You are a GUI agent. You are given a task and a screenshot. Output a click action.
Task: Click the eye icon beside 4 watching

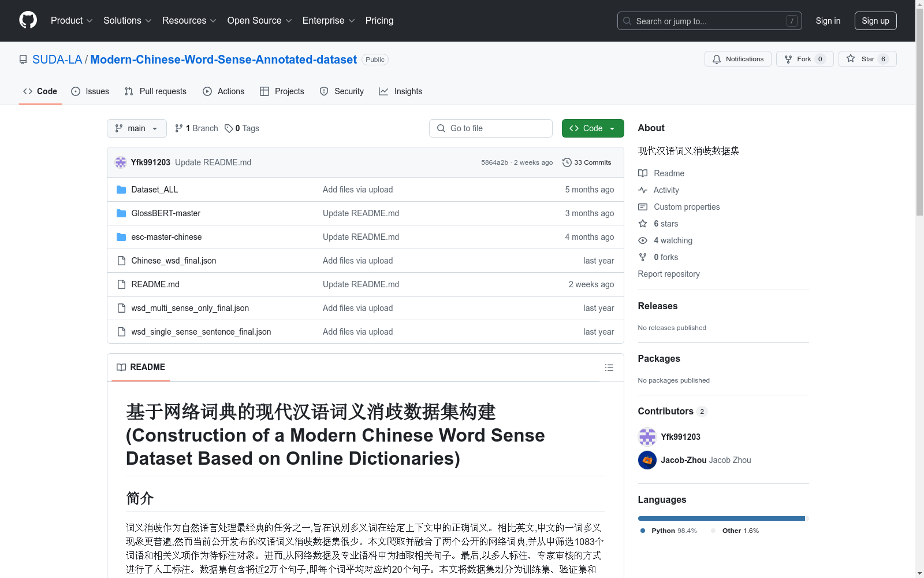tap(643, 240)
